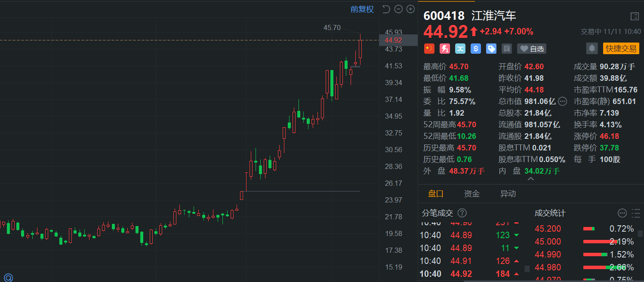Click the 45.200 price level in 成交统计
This screenshot has height=282, width=644.
[x=548, y=229]
